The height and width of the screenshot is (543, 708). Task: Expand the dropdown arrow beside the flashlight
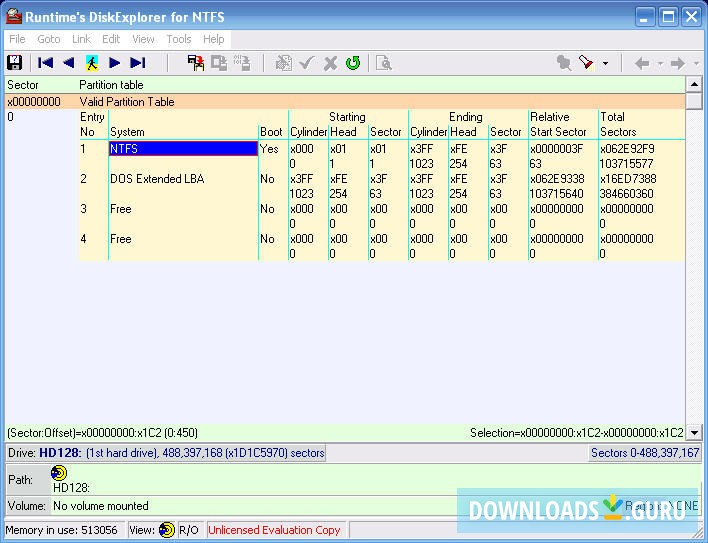pos(605,64)
